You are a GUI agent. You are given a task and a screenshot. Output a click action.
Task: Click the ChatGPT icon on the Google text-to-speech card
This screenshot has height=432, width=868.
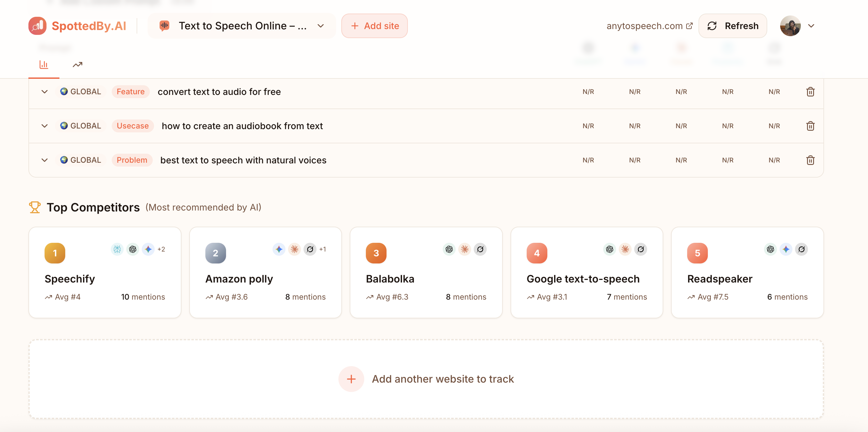pyautogui.click(x=610, y=249)
